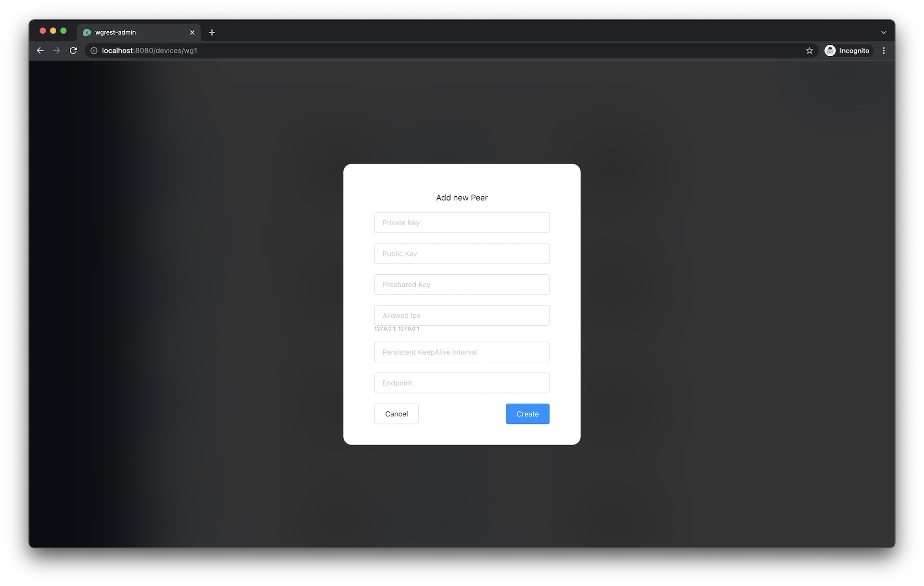Screen dimensions: 924x586
Task: Click the Cancel button
Action: (x=396, y=414)
